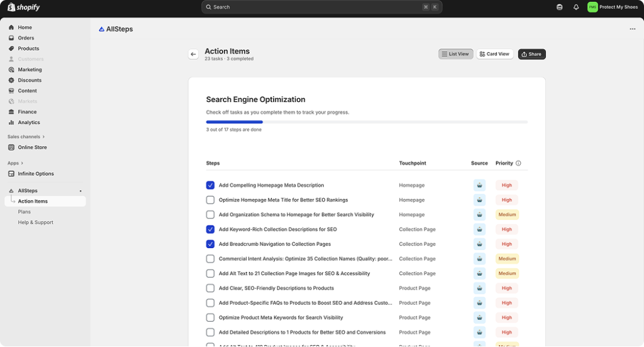The image size is (644, 347).
Task: Open Orders in the sidebar
Action: click(26, 38)
